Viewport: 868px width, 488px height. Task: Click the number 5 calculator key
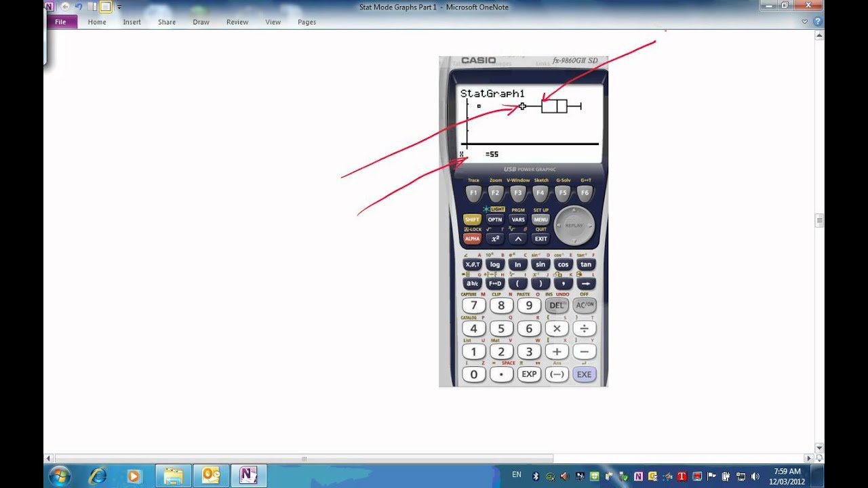[501, 329]
